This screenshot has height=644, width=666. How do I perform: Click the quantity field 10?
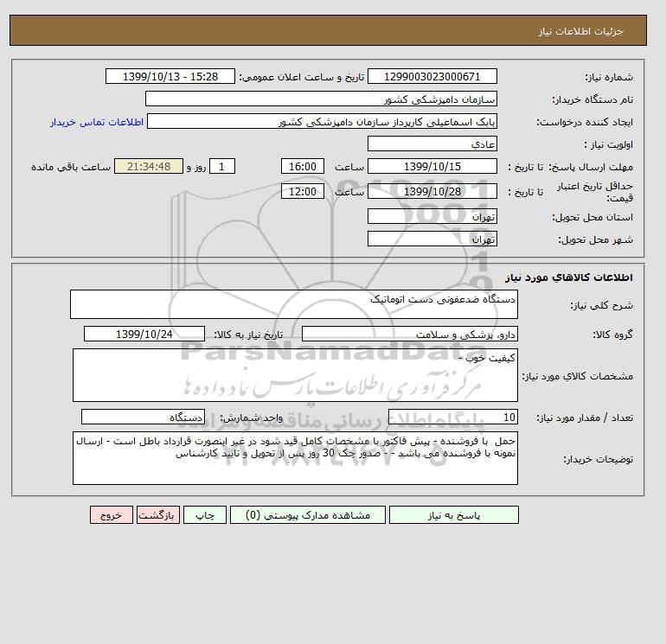(452, 417)
